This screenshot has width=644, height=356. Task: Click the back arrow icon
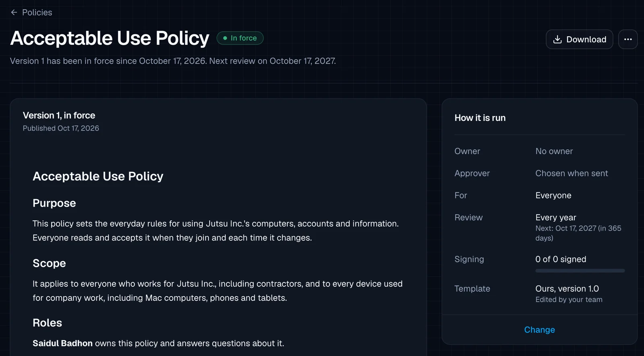coord(14,12)
